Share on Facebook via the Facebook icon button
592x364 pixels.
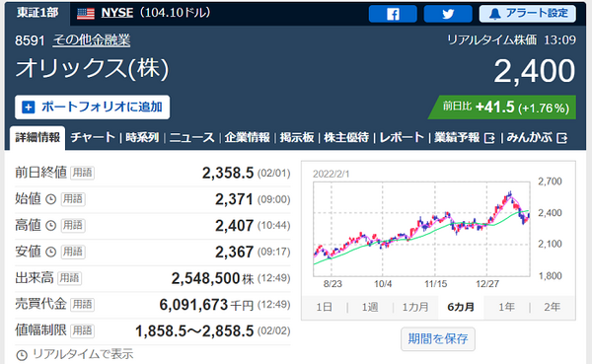[393, 14]
